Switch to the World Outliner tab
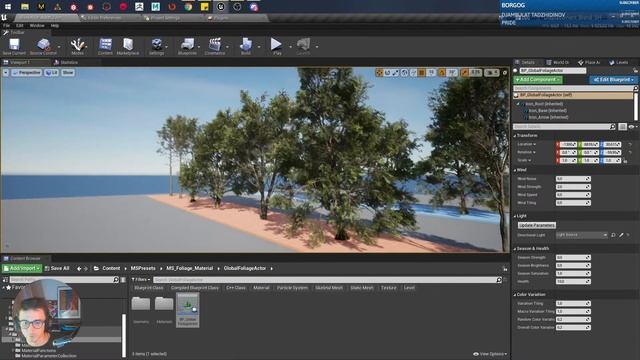The height and width of the screenshot is (360, 640). pos(558,62)
